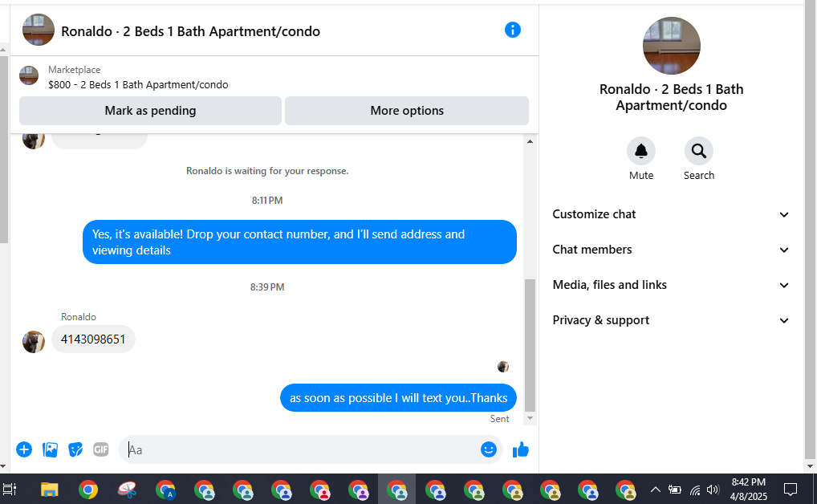Expand Chat members section
Image resolution: width=817 pixels, height=504 pixels.
[671, 250]
